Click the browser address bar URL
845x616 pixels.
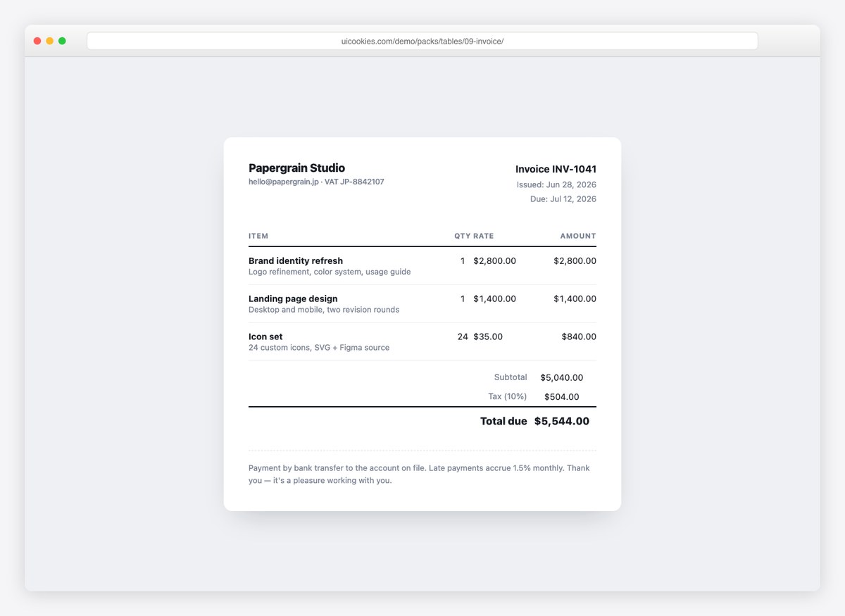(423, 42)
